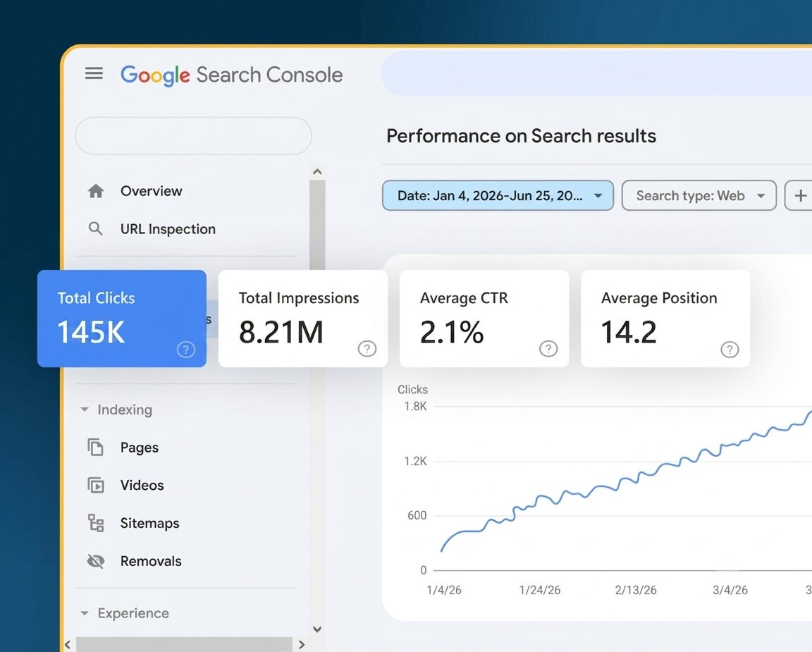
Task: Toggle the Total Impressions metric card
Action: point(303,319)
